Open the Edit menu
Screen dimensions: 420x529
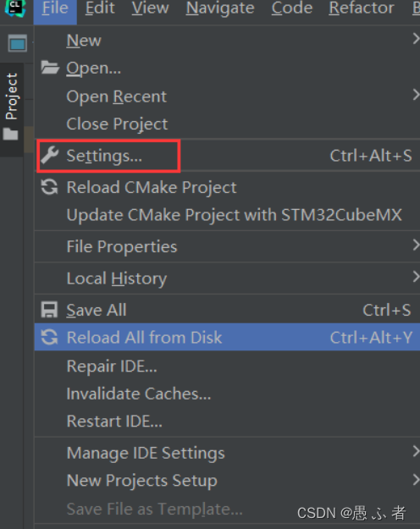[x=100, y=8]
